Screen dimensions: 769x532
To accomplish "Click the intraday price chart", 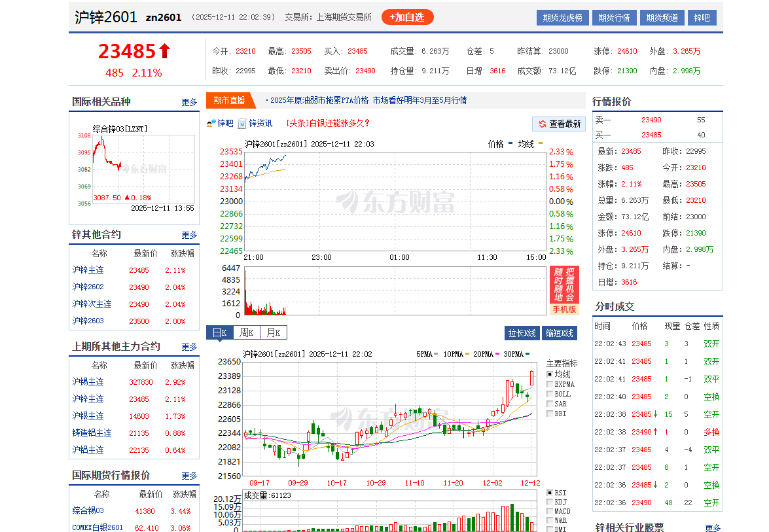I will coord(395,202).
